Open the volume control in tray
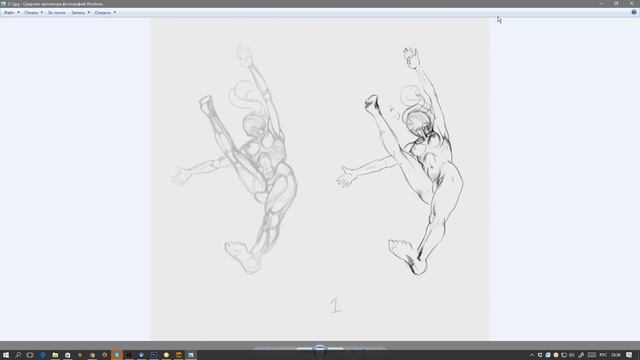640x360 pixels. tap(572, 355)
